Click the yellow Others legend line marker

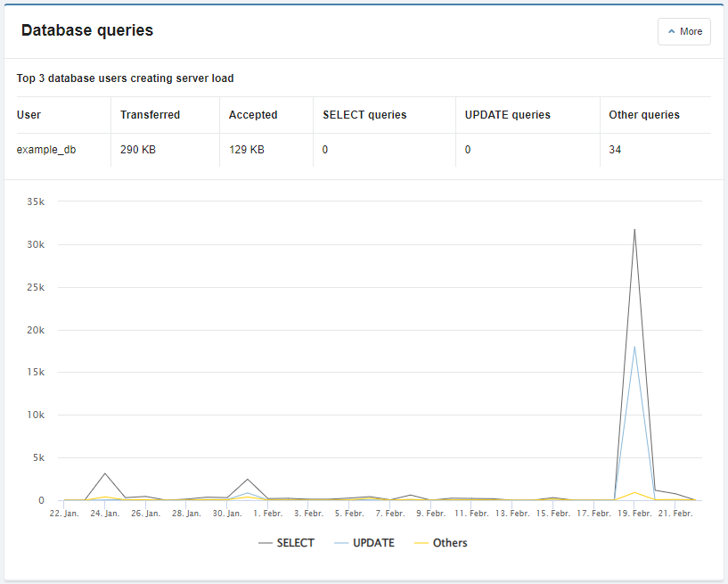[x=421, y=543]
